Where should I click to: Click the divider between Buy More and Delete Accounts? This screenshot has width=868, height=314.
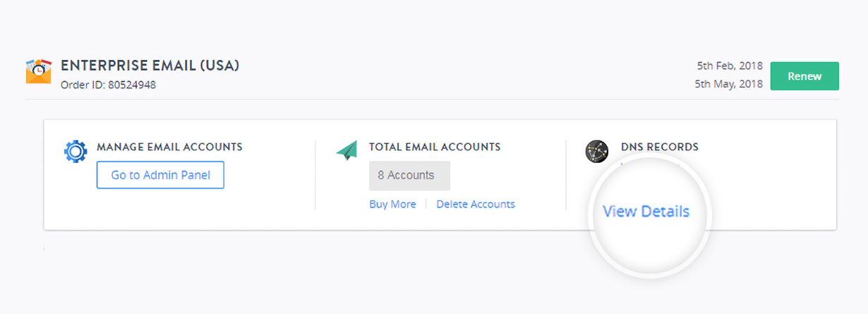[426, 204]
